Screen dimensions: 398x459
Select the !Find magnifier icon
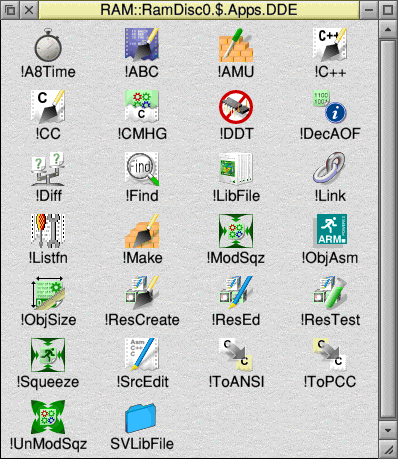(x=142, y=169)
